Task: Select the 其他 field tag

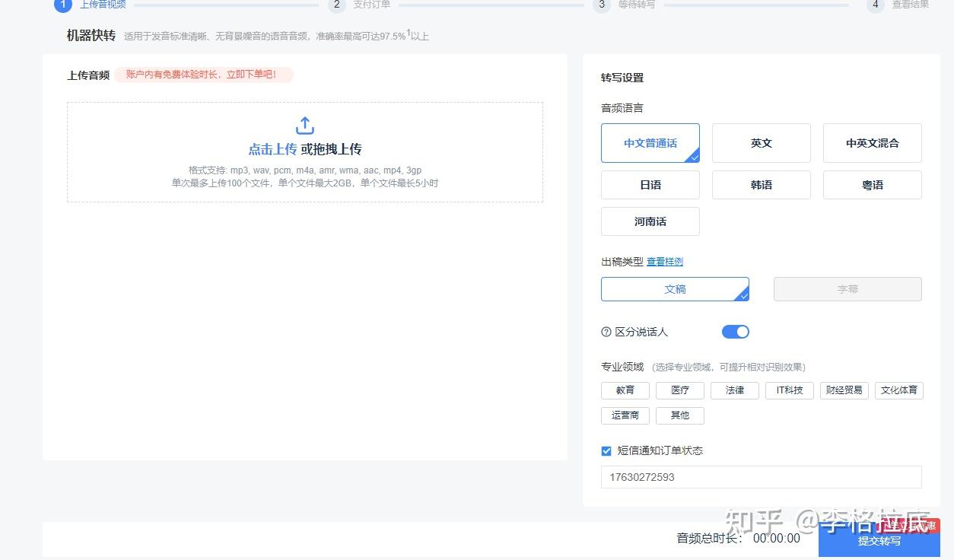Action: 680,415
